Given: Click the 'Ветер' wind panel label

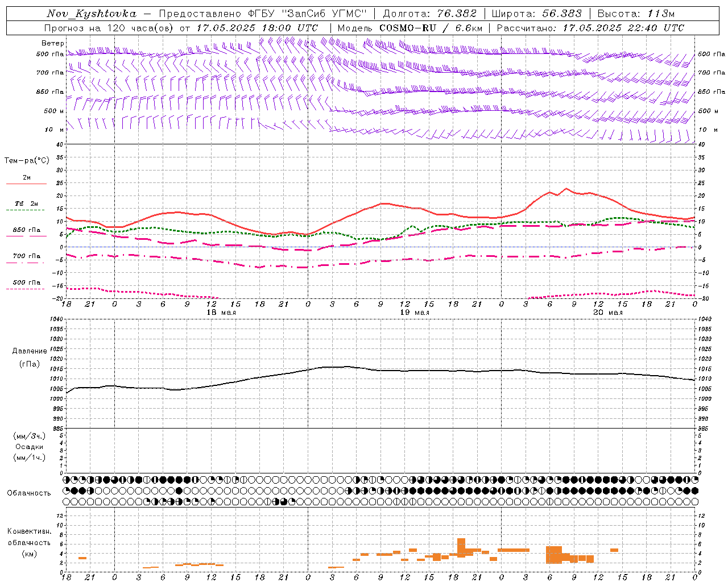Looking at the screenshot, I should pos(53,43).
